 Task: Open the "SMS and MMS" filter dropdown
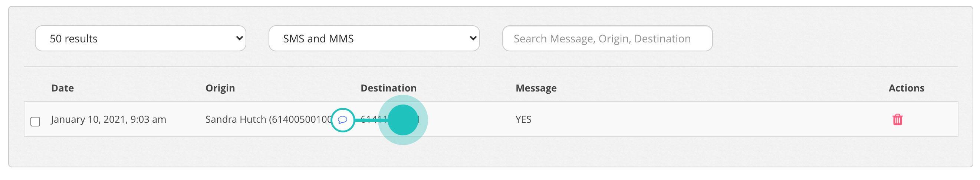tap(374, 39)
